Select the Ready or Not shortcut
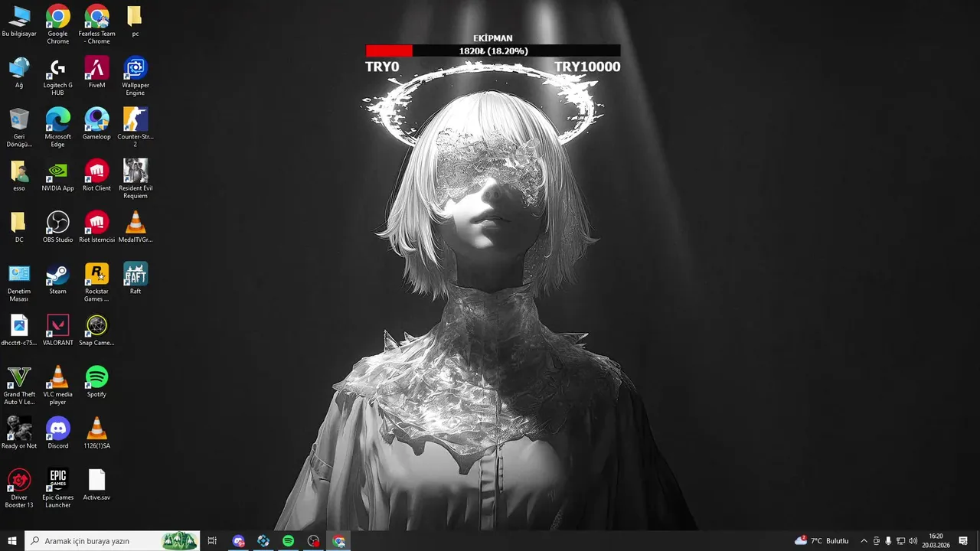 click(x=19, y=433)
